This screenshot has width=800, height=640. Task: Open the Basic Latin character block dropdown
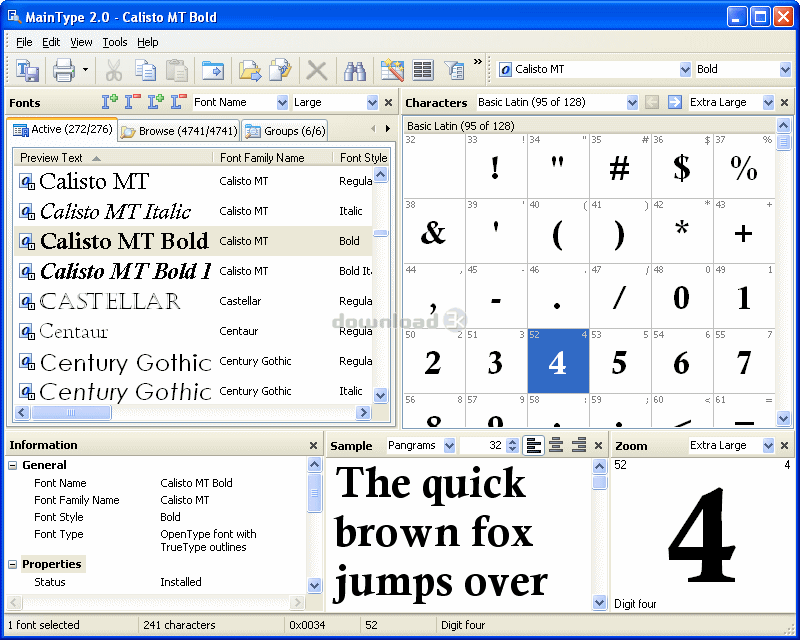tap(632, 103)
